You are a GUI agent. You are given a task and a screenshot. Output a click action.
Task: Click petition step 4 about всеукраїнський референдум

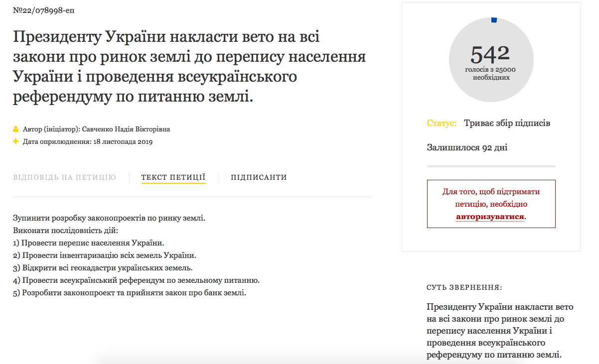[136, 280]
